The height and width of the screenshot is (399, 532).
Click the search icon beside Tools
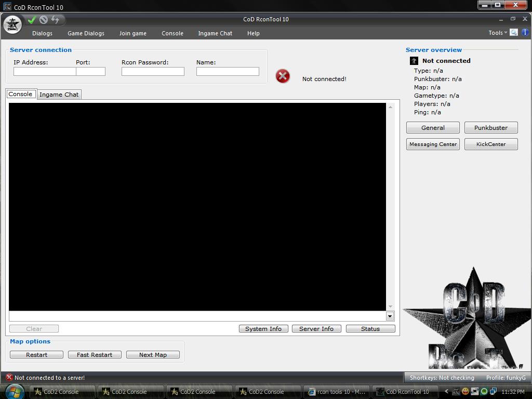514,33
